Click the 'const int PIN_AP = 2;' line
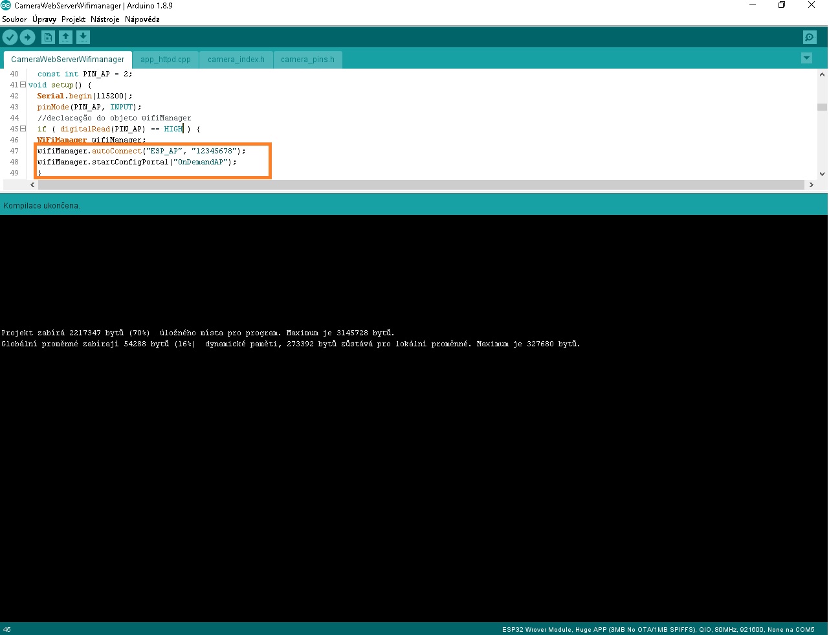Screen dimensions: 840x635 [85, 74]
